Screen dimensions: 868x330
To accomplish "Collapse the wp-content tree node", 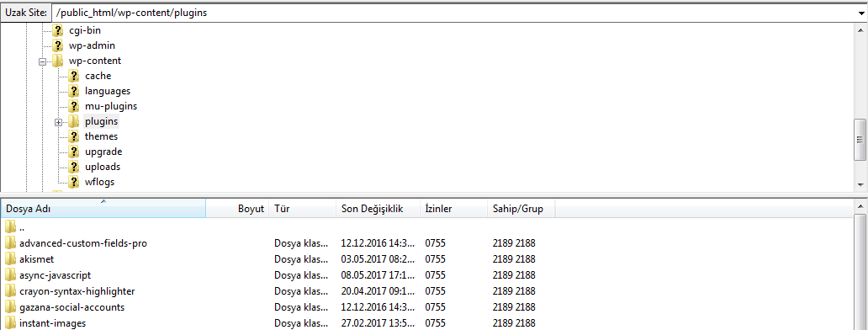I will [42, 61].
